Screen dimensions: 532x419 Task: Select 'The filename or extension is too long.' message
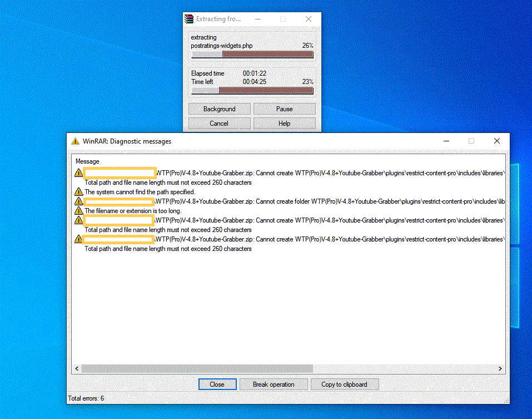[x=133, y=211]
